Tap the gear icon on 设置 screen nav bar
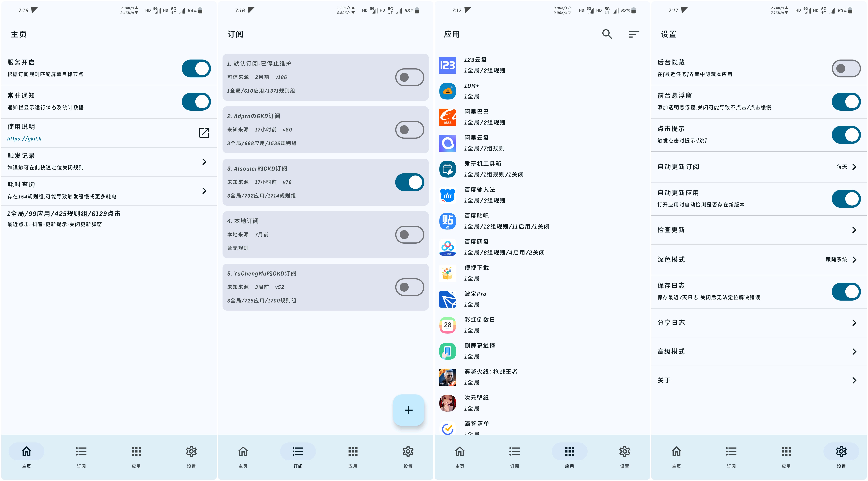Viewport: 868px width, 481px height. [841, 451]
